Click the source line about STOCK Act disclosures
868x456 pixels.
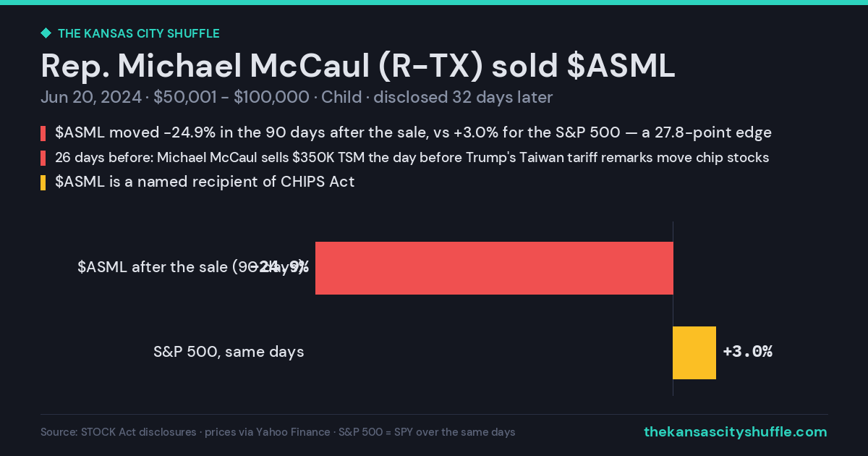[278, 432]
